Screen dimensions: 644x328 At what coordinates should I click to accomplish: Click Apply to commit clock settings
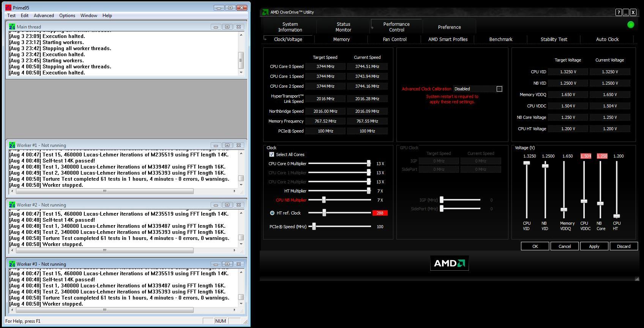pyautogui.click(x=594, y=246)
